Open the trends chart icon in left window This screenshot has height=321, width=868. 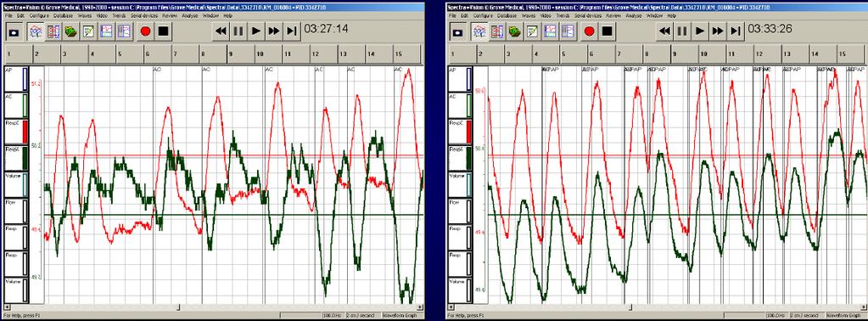pyautogui.click(x=106, y=31)
